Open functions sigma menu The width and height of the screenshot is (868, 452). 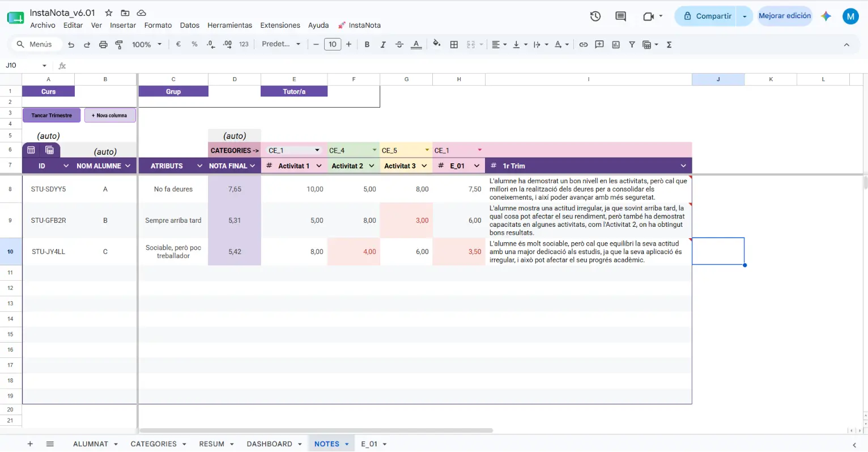click(669, 44)
